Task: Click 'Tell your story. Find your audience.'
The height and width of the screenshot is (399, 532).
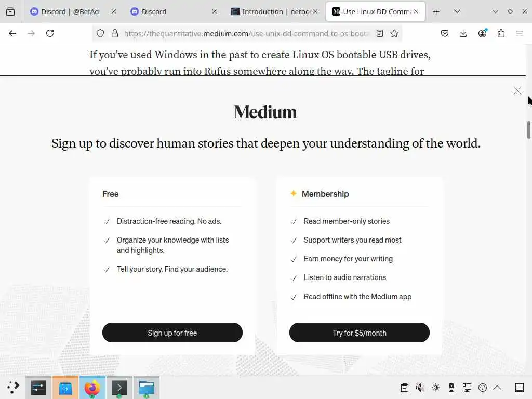Action: click(x=172, y=269)
